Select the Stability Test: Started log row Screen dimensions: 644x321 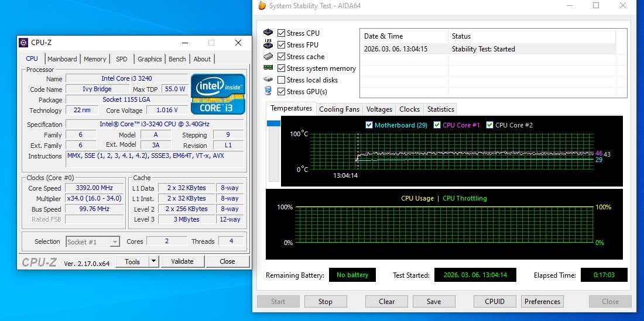coord(488,49)
